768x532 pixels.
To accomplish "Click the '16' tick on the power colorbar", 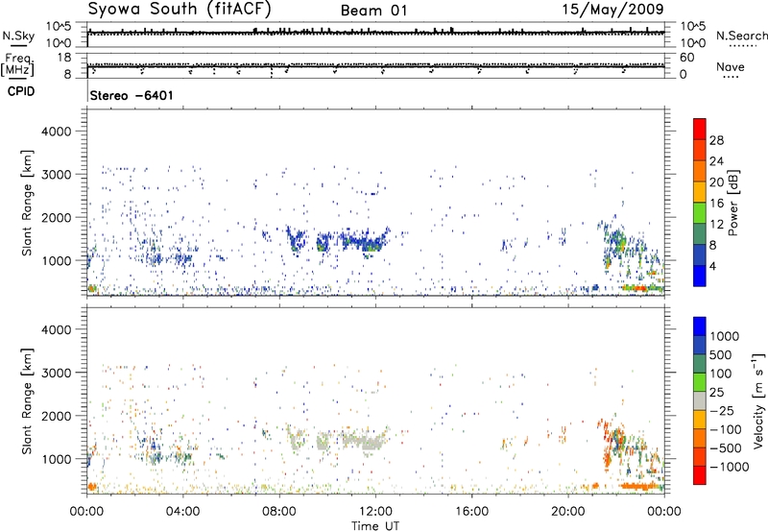I will [x=716, y=204].
